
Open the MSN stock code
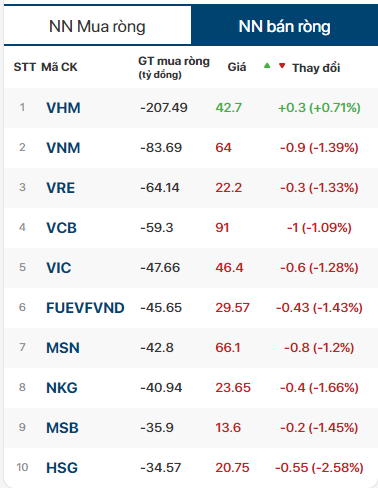tap(63, 348)
